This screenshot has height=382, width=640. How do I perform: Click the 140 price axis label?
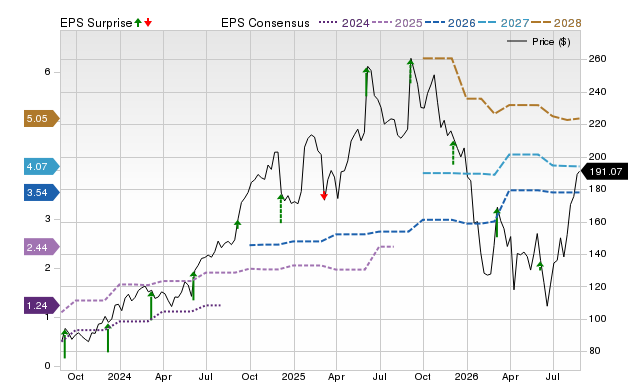click(597, 254)
